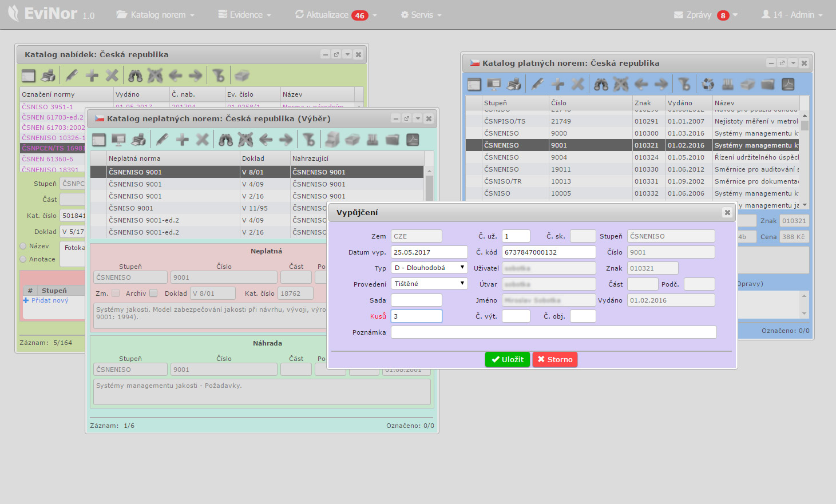This screenshot has width=836, height=504.
Task: Click the filter funnel icon in Katalog neplatných norem
Action: point(309,140)
